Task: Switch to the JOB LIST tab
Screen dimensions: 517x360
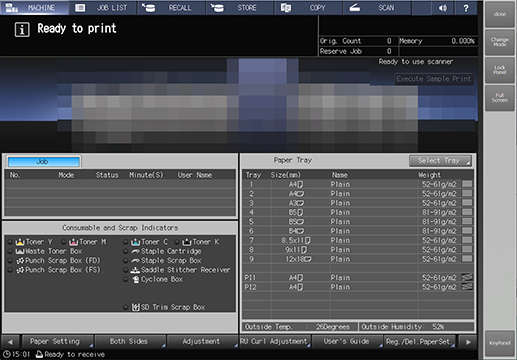Action: pyautogui.click(x=103, y=8)
